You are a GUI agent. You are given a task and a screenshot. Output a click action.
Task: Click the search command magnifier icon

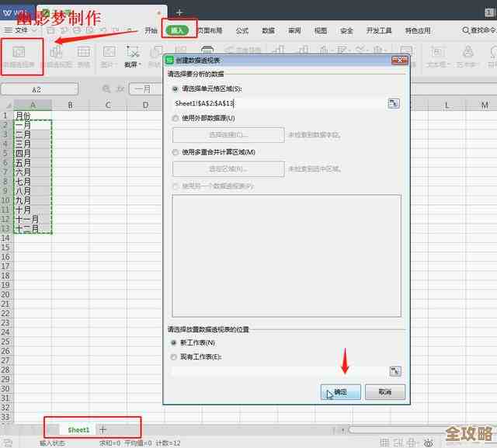click(x=465, y=30)
